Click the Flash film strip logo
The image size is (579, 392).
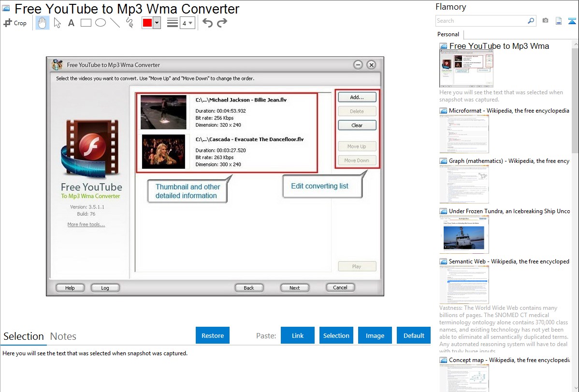click(91, 148)
